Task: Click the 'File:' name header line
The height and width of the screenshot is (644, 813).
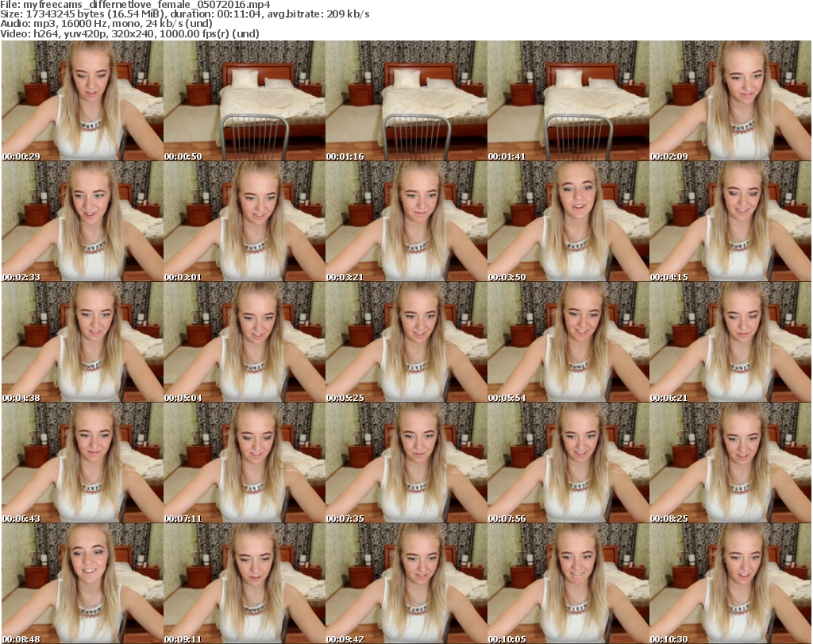Action: [x=135, y=5]
